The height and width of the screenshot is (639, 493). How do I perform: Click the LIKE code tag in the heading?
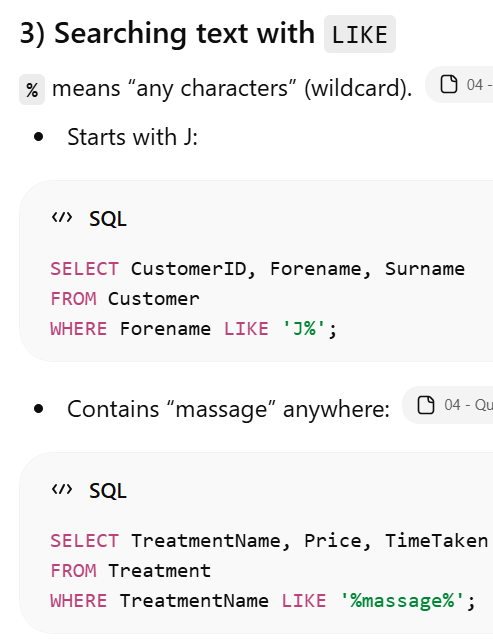[360, 34]
